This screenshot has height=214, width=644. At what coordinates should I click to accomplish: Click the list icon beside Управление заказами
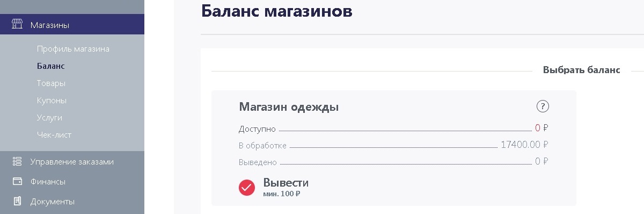click(17, 161)
